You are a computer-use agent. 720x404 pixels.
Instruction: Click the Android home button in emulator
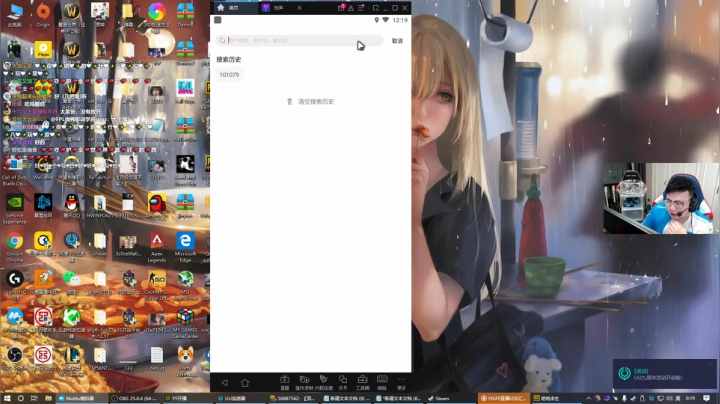pyautogui.click(x=245, y=382)
